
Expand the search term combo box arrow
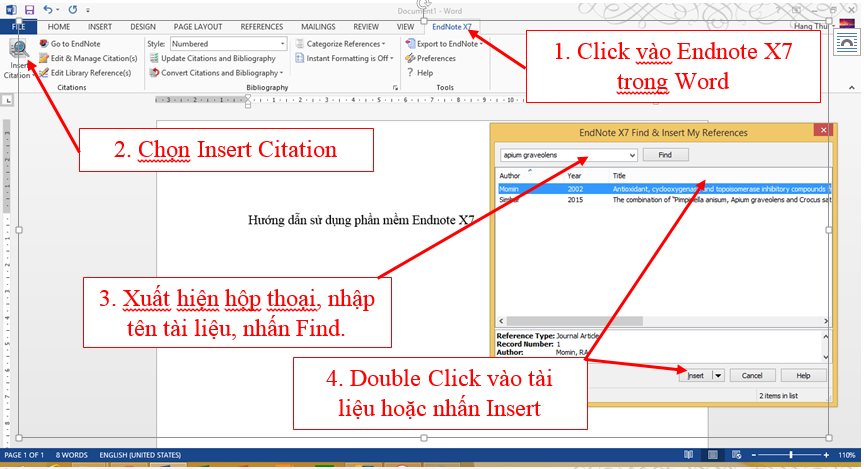(632, 155)
